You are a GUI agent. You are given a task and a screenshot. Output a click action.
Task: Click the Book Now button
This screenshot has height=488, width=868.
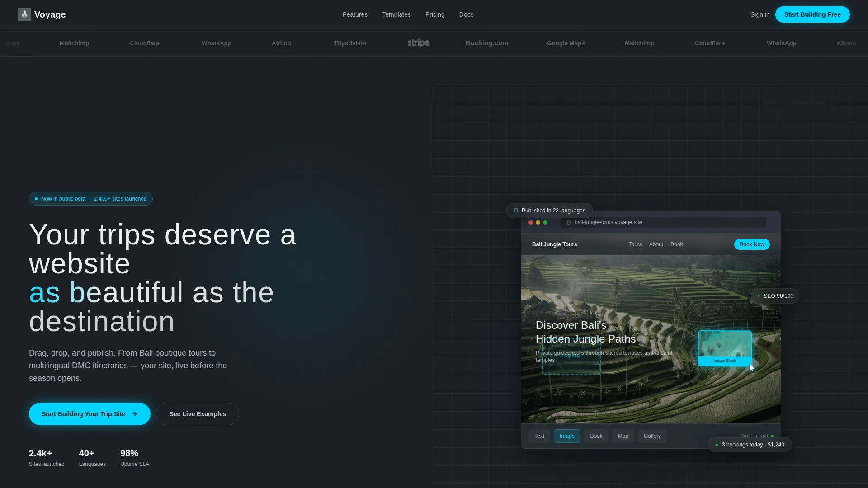point(752,244)
